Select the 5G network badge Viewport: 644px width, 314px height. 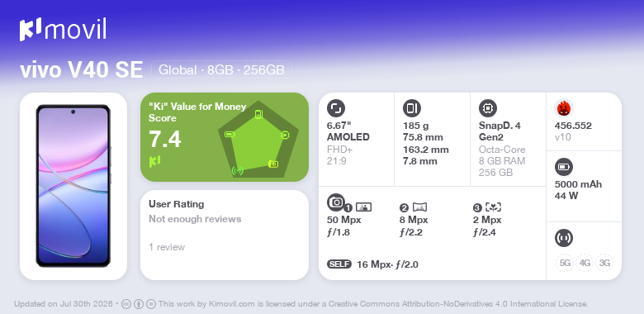[x=565, y=263]
